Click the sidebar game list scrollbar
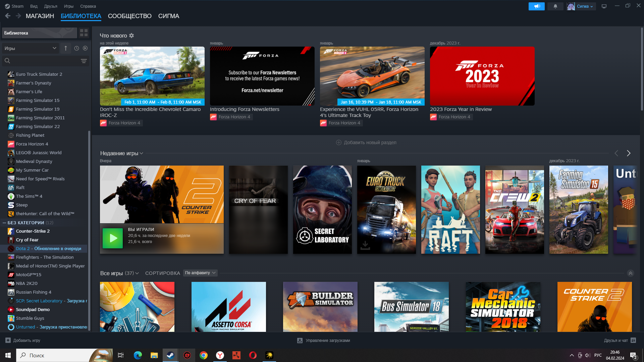644x362 pixels. pyautogui.click(x=89, y=230)
